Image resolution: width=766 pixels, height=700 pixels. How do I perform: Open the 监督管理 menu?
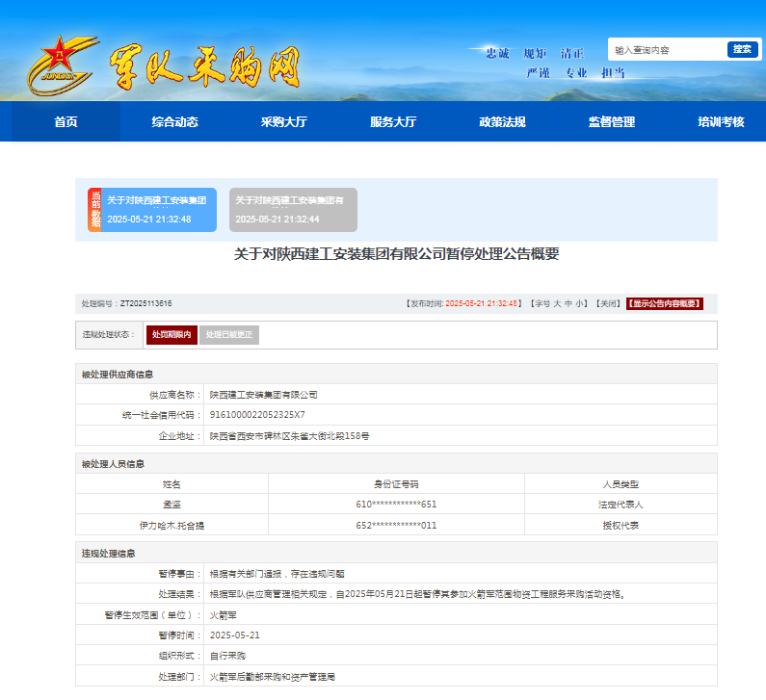click(x=612, y=121)
